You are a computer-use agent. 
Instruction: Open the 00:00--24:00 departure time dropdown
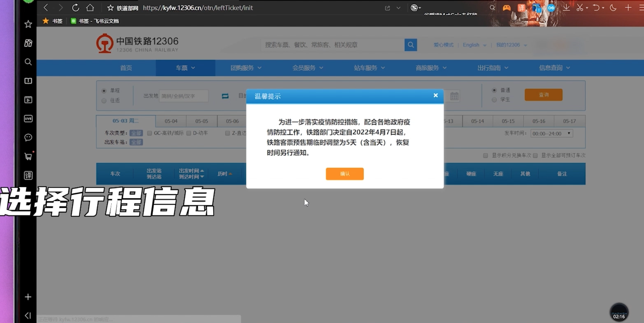point(552,133)
